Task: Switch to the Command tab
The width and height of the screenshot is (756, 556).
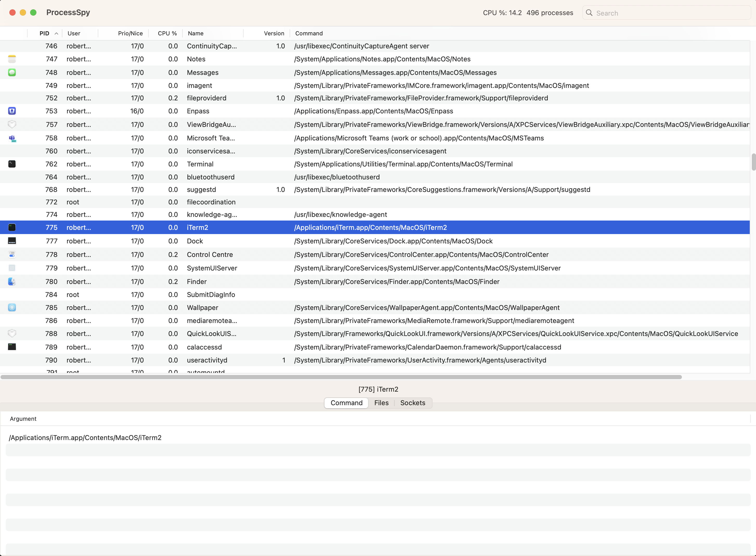Action: click(346, 403)
